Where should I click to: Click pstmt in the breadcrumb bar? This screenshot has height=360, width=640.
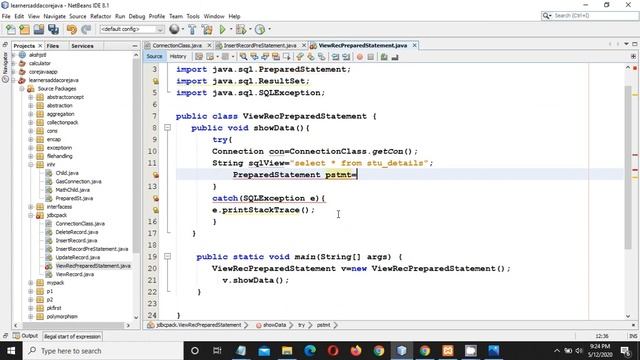[323, 325]
